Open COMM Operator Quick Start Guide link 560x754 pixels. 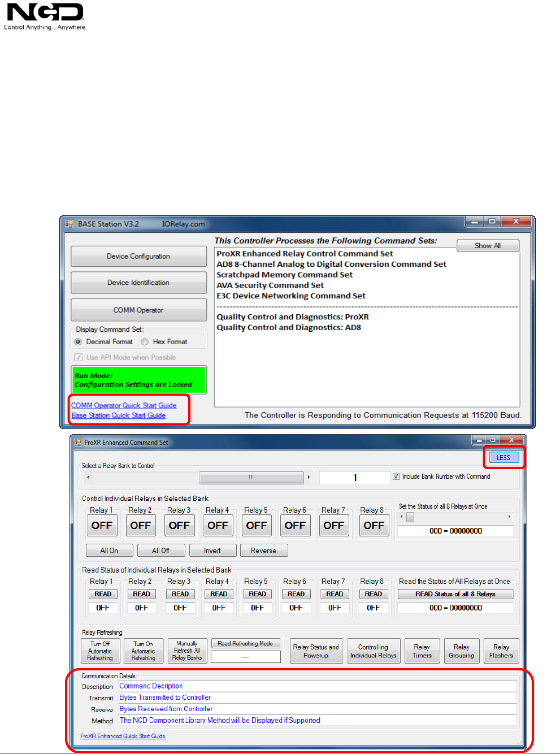pos(124,405)
